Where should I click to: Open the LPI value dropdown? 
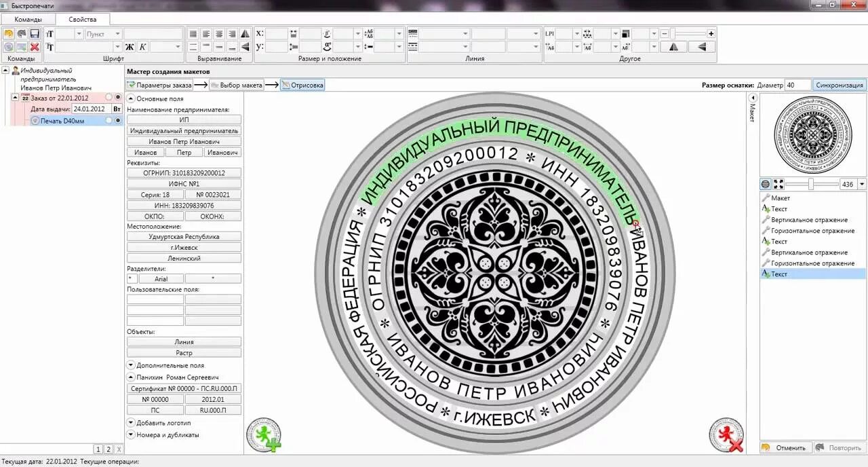coord(577,33)
